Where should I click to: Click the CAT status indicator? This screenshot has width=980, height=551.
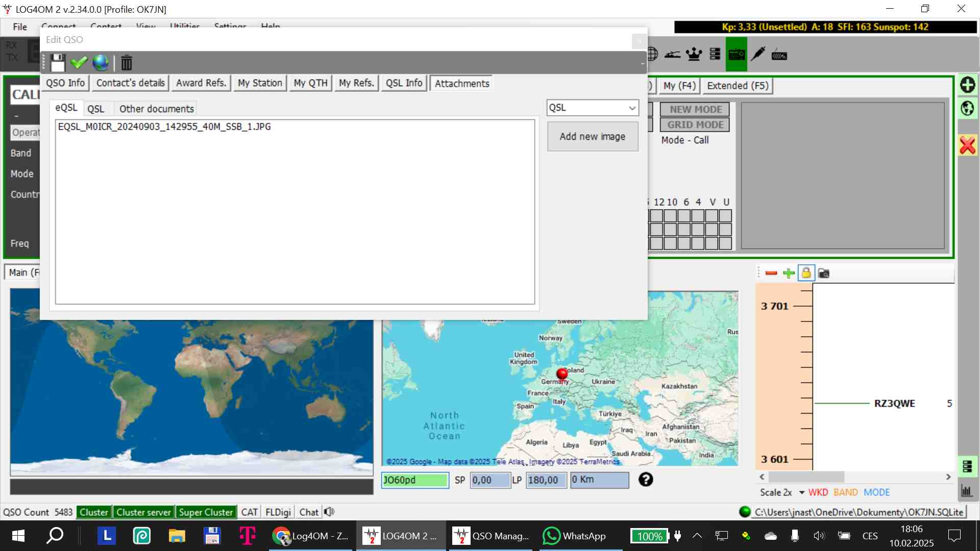(x=250, y=512)
